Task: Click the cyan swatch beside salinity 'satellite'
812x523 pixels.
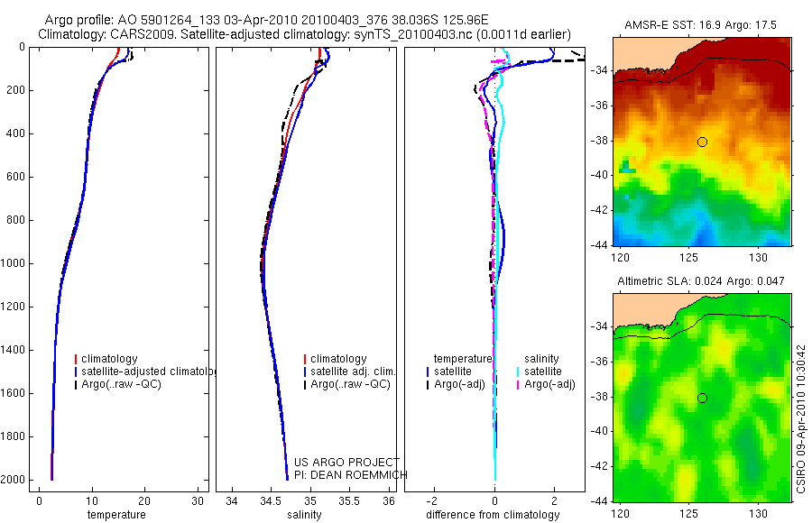Action: tap(518, 372)
